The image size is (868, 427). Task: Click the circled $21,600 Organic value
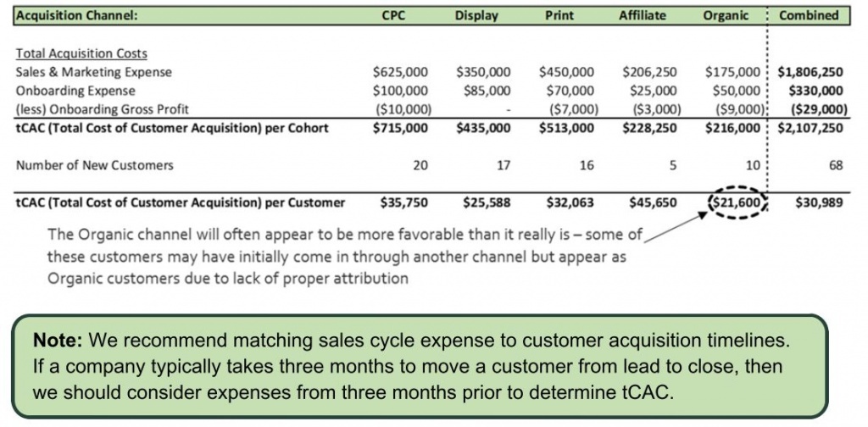tap(735, 202)
